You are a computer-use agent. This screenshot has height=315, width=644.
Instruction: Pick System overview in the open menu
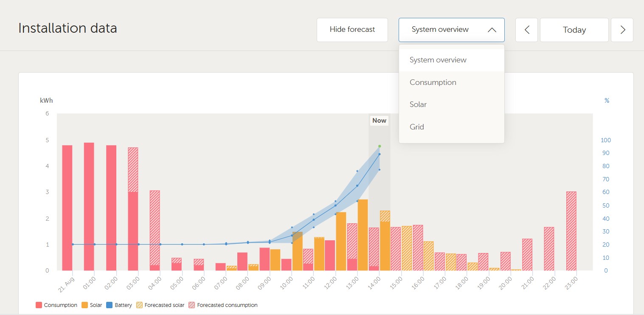click(x=438, y=60)
